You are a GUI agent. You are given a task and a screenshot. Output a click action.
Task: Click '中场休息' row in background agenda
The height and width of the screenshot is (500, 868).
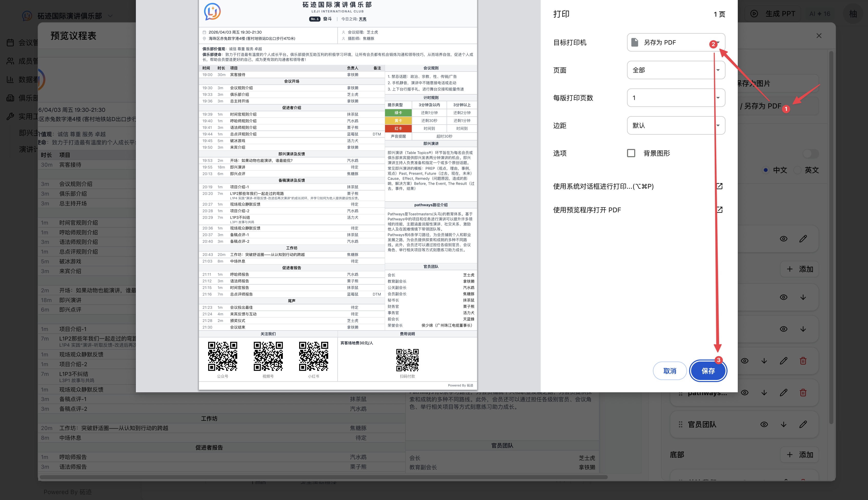pos(222,438)
